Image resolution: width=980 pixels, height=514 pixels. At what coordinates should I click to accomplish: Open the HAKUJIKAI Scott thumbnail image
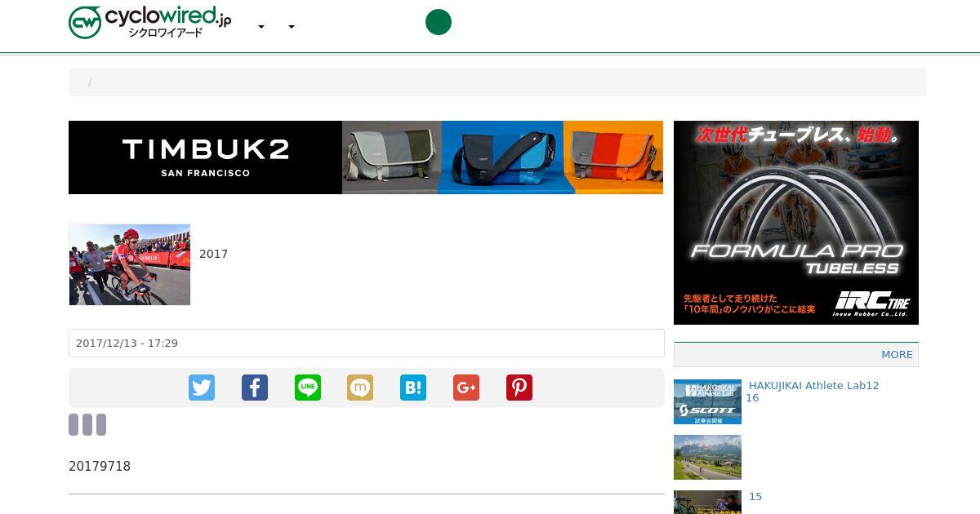pos(707,401)
